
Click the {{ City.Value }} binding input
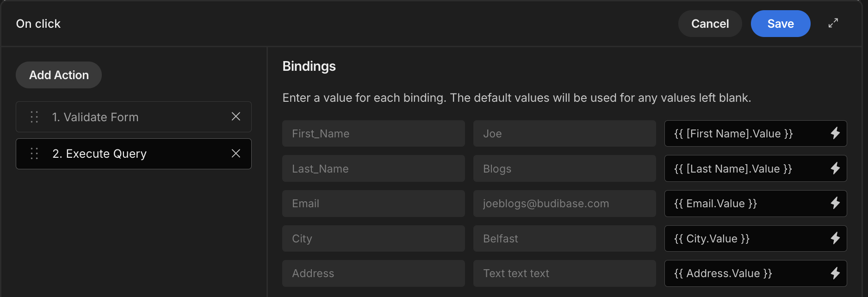tap(745, 239)
